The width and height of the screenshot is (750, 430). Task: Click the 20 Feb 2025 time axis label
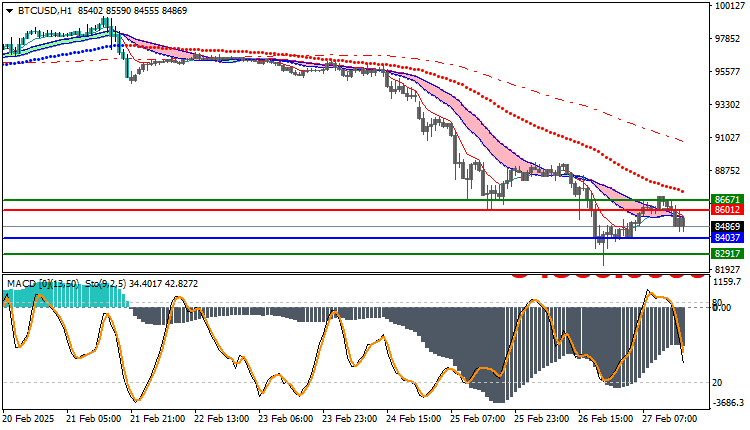coord(29,419)
